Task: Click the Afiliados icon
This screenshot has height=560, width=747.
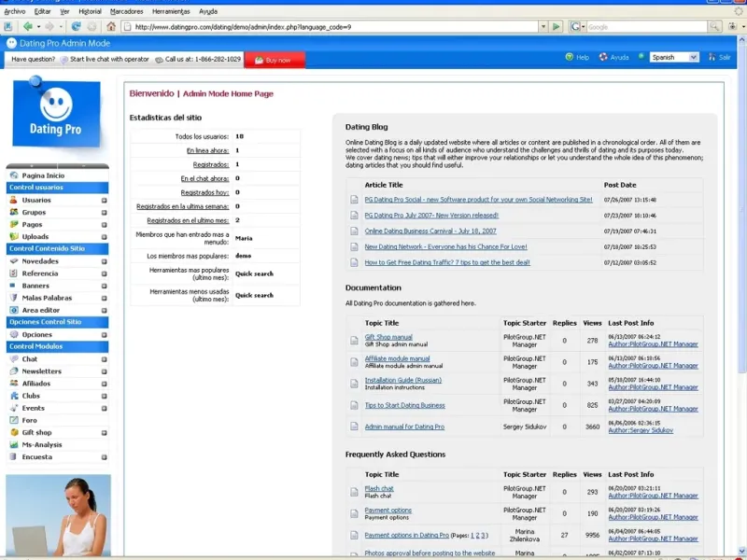Action: pos(13,384)
